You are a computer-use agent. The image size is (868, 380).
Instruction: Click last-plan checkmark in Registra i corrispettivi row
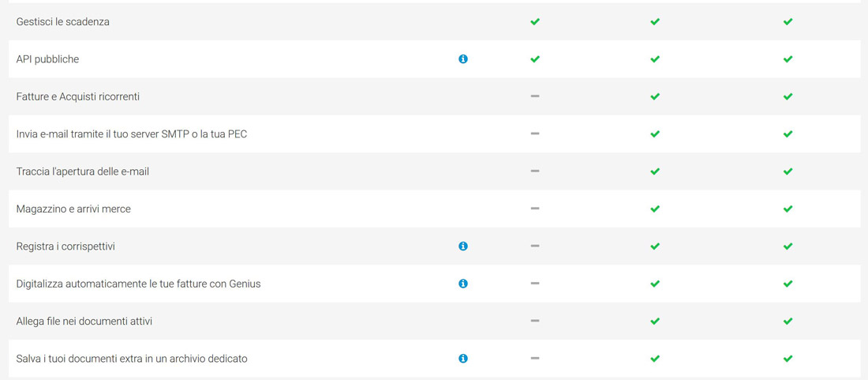tap(788, 246)
